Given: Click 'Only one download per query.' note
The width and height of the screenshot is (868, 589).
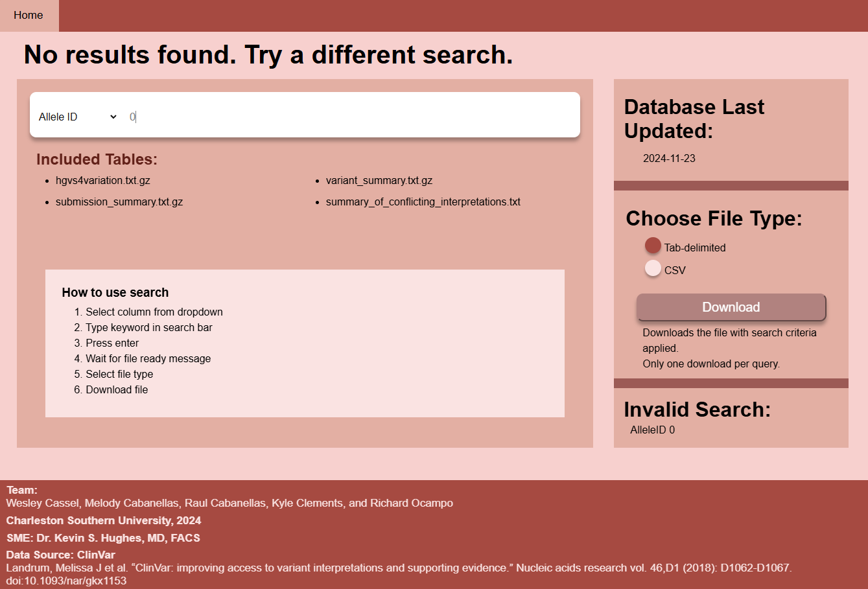Looking at the screenshot, I should [x=711, y=364].
